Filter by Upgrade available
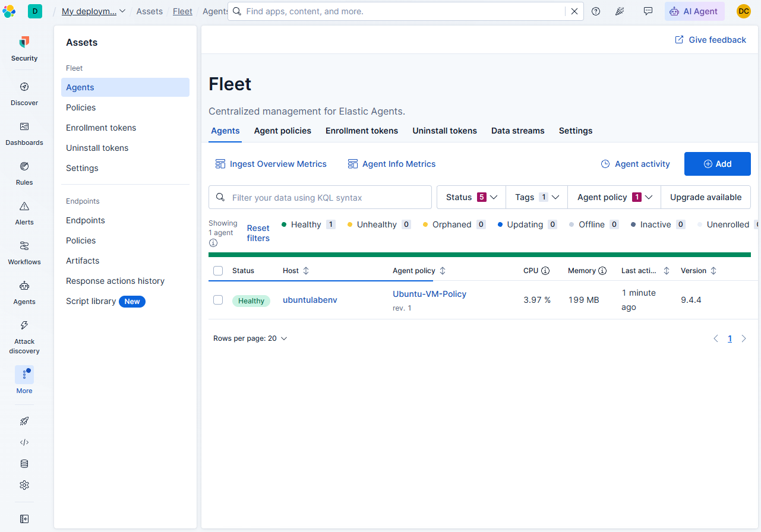The width and height of the screenshot is (761, 532). [706, 197]
